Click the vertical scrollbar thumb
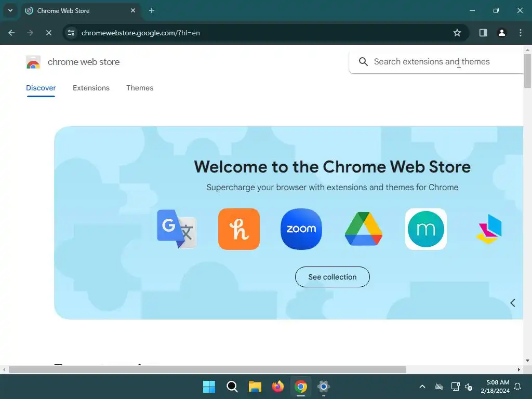This screenshot has height=399, width=532. coord(527,71)
